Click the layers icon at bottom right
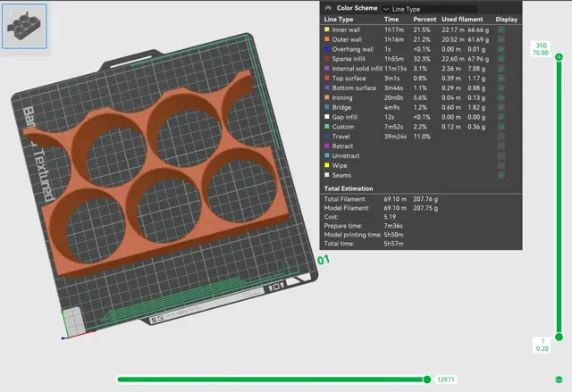This screenshot has width=572, height=392. coord(559,379)
